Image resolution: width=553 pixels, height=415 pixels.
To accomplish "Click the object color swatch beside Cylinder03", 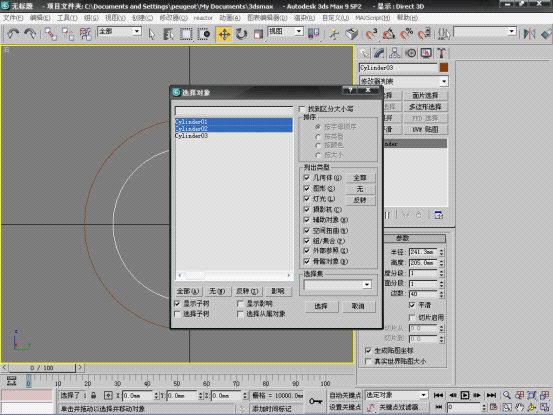I will point(444,67).
